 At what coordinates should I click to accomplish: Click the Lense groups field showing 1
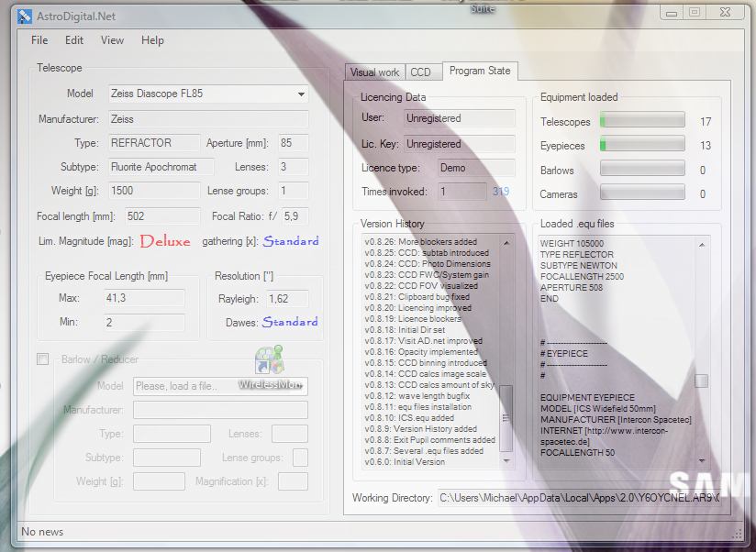click(294, 191)
